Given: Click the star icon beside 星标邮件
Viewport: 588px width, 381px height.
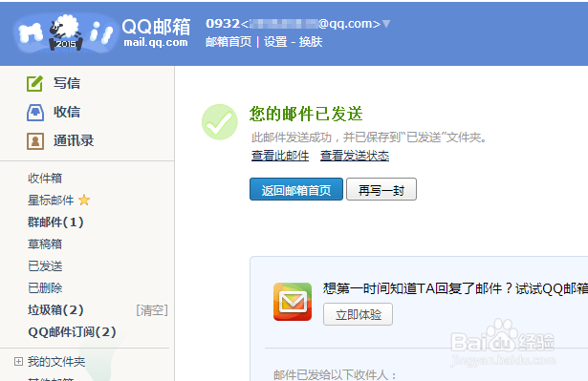Looking at the screenshot, I should 84,201.
